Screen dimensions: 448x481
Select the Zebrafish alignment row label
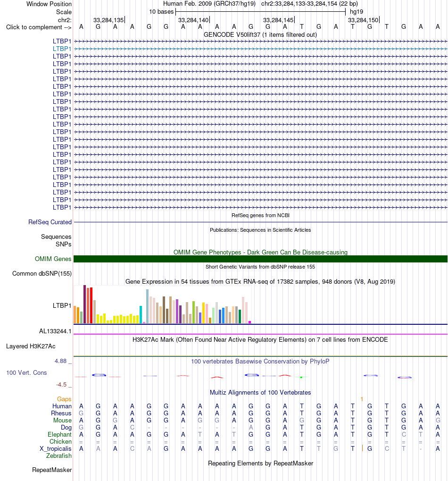coord(59,456)
